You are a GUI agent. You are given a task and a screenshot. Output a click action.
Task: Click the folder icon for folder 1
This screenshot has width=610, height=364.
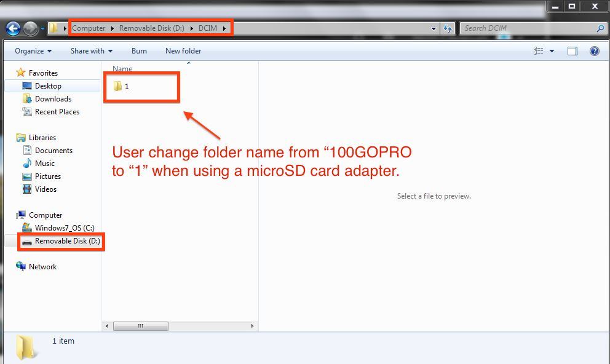pyautogui.click(x=117, y=86)
